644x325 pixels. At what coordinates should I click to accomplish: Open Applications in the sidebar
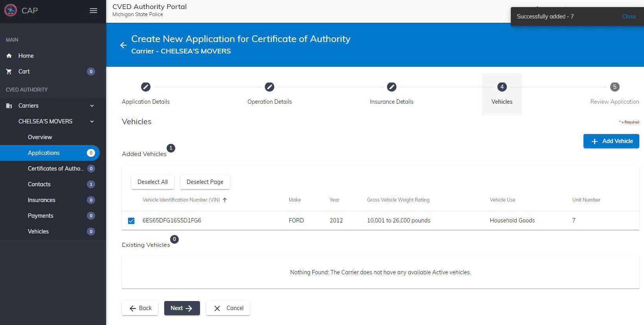pos(50,153)
